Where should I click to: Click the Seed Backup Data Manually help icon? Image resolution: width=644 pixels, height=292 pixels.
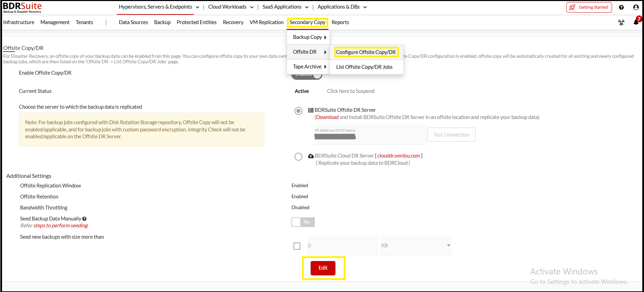84,219
